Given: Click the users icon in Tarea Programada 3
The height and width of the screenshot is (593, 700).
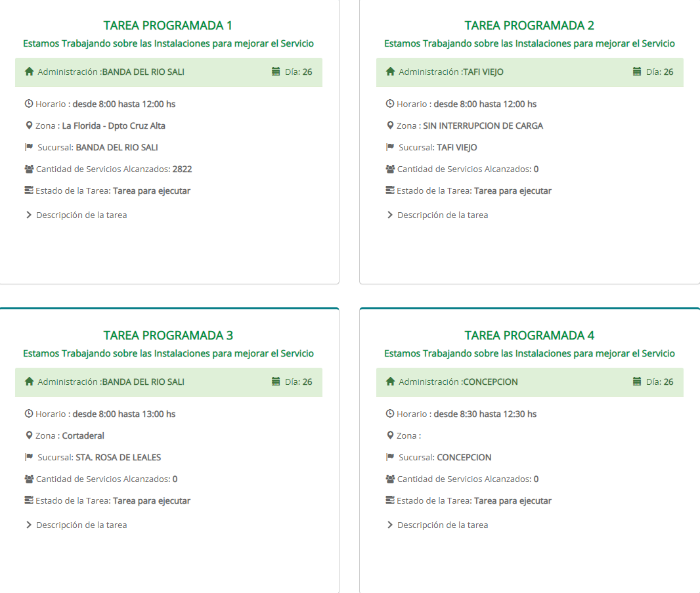Looking at the screenshot, I should 29,479.
